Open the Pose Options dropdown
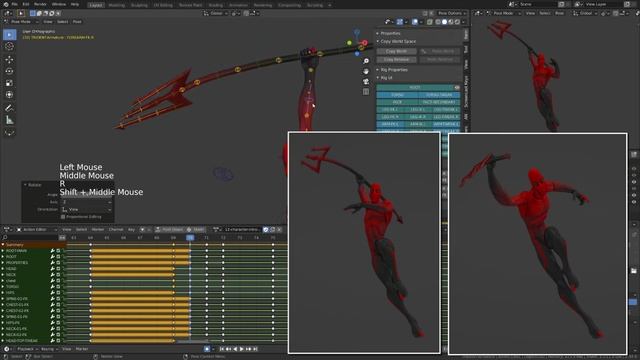The height and width of the screenshot is (360, 640). (451, 13)
